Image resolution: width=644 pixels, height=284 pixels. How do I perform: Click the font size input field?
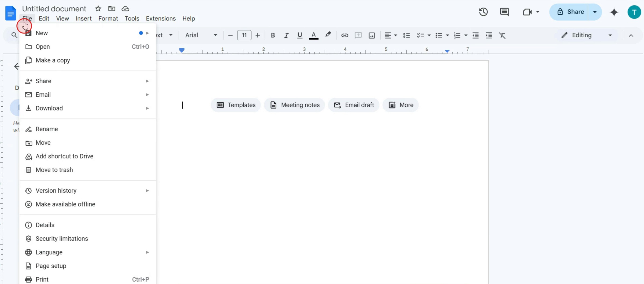tap(244, 35)
